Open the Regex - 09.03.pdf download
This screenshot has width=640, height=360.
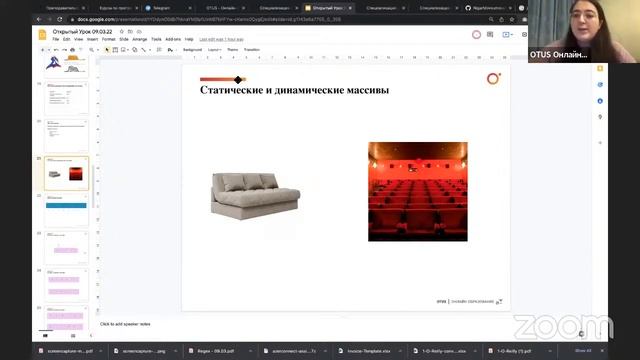pos(216,351)
